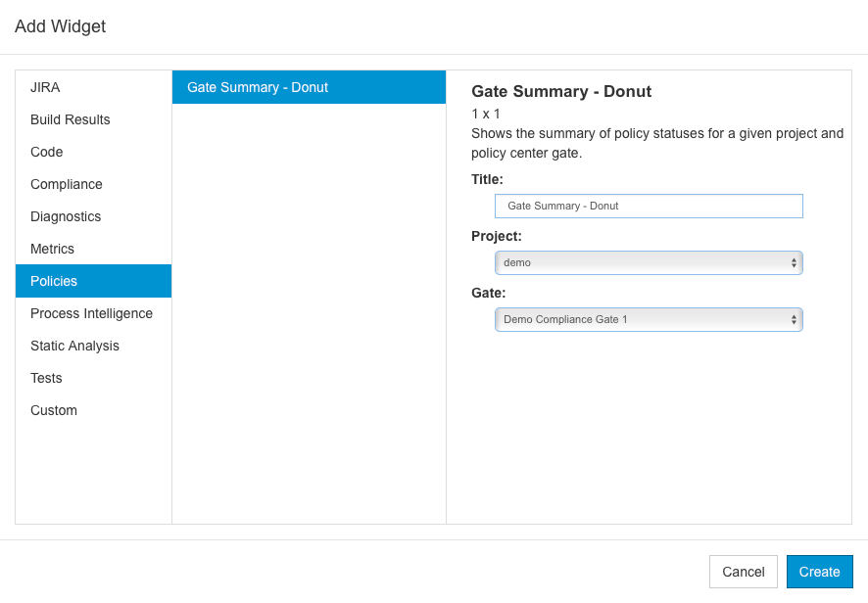Open the Diagnostics category
Viewport: 868px width, 603px height.
[93, 216]
